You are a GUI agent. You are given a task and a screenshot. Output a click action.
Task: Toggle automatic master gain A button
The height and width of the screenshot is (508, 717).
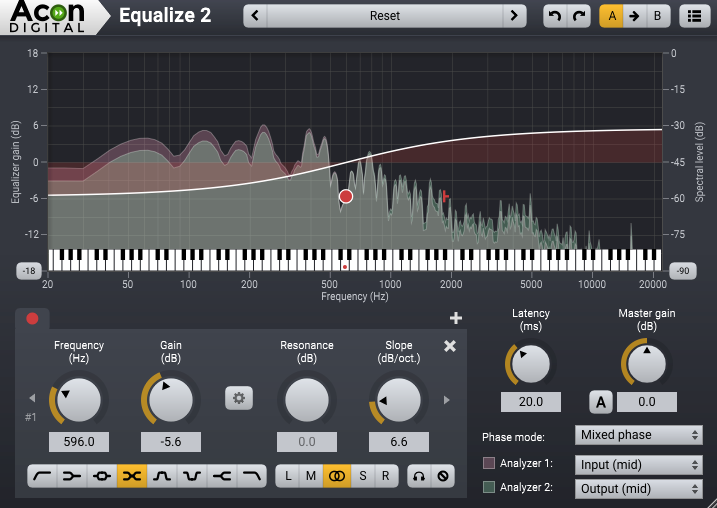pos(600,402)
